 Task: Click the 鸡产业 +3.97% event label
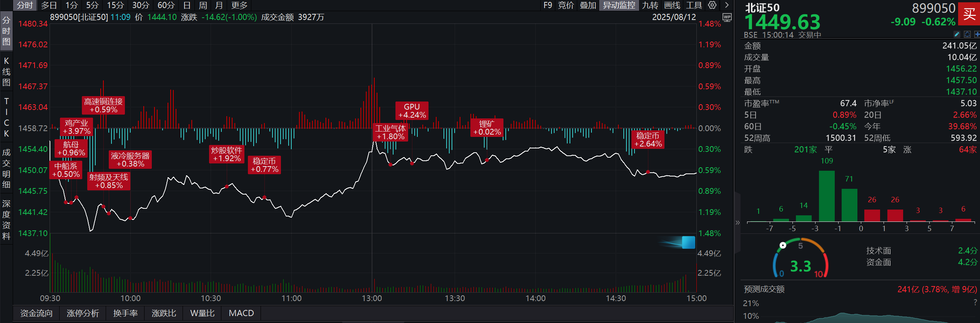(76, 127)
